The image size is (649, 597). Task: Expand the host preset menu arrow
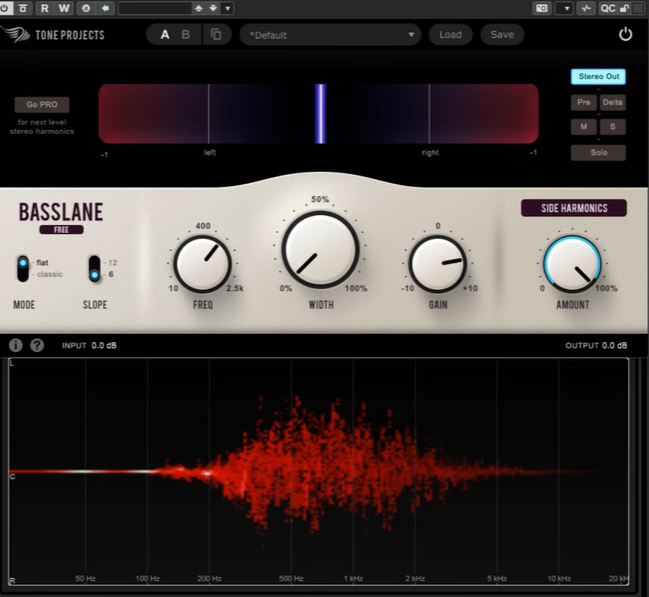[228, 8]
